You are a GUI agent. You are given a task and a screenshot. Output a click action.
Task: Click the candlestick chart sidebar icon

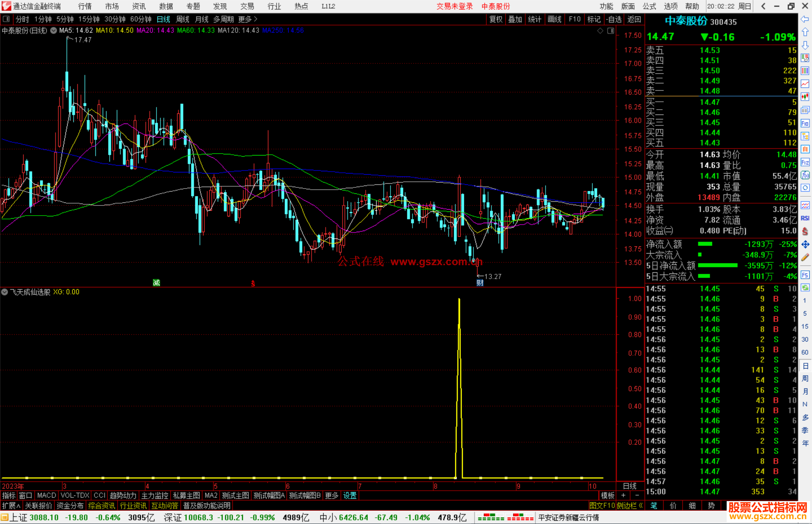pyautogui.click(x=805, y=97)
